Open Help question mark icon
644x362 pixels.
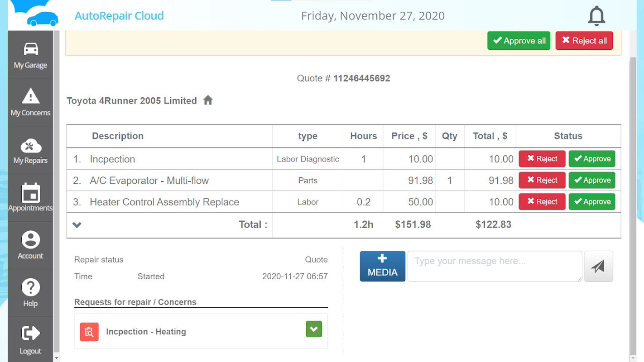pyautogui.click(x=31, y=287)
